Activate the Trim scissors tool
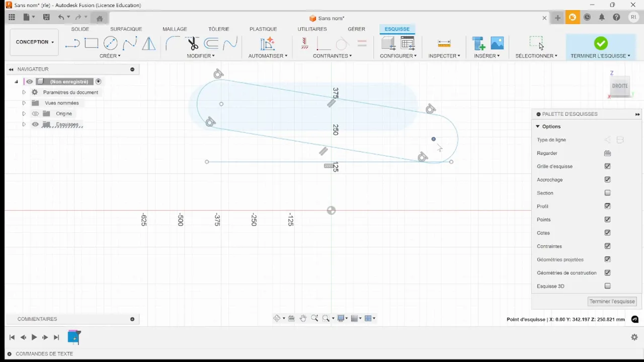 (193, 44)
